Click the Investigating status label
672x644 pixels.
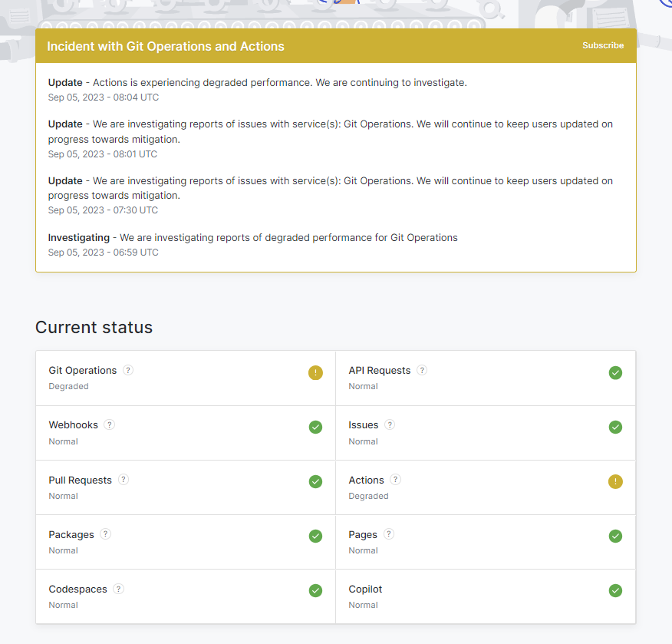click(79, 237)
